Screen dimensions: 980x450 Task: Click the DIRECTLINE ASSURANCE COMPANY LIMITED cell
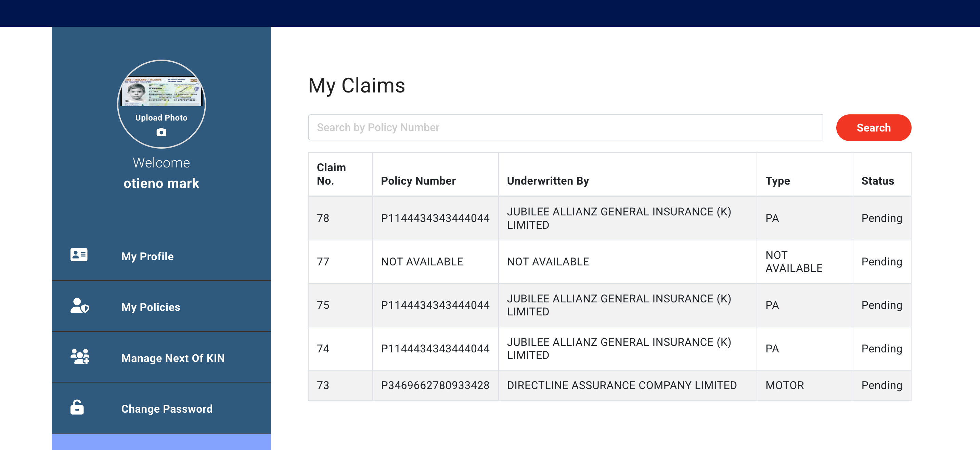point(622,385)
